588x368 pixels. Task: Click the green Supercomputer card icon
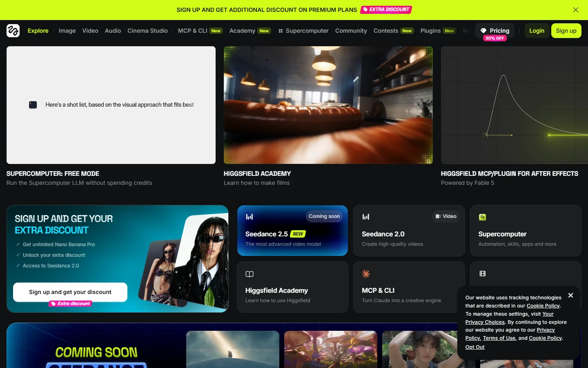tap(482, 217)
